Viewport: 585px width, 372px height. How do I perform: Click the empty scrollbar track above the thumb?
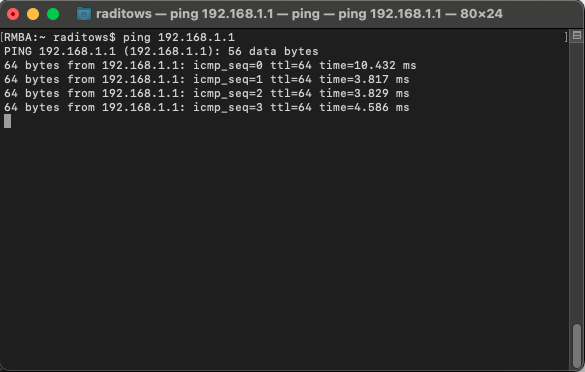click(x=577, y=183)
